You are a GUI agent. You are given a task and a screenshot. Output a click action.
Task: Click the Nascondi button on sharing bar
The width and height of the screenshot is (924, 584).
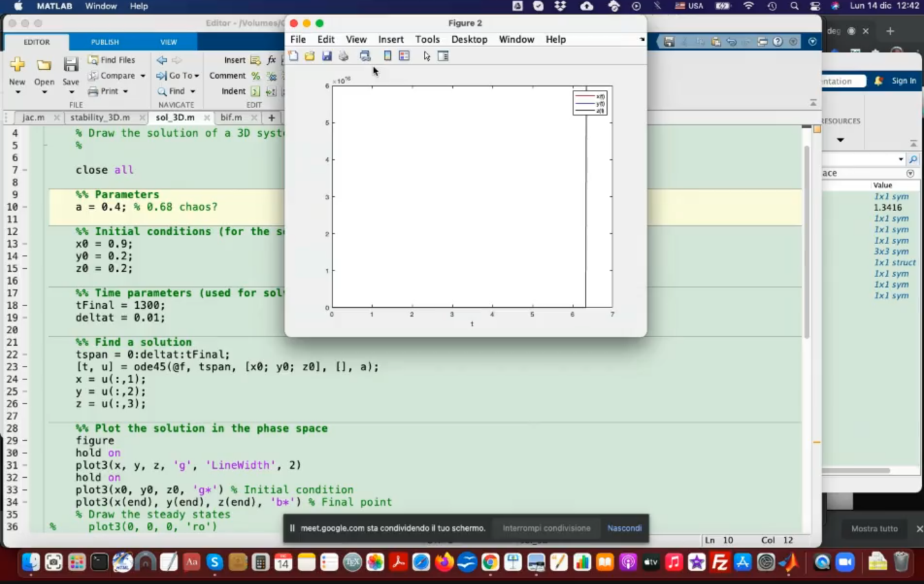tap(624, 528)
